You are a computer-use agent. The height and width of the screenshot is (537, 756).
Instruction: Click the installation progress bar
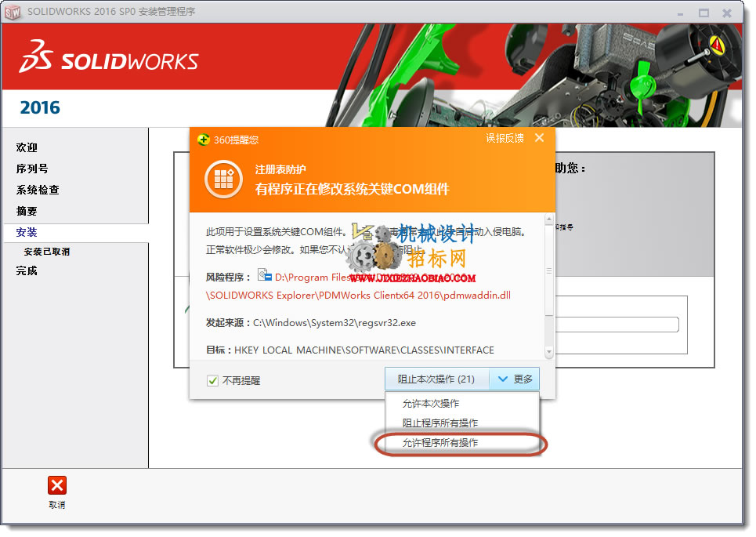[617, 325]
